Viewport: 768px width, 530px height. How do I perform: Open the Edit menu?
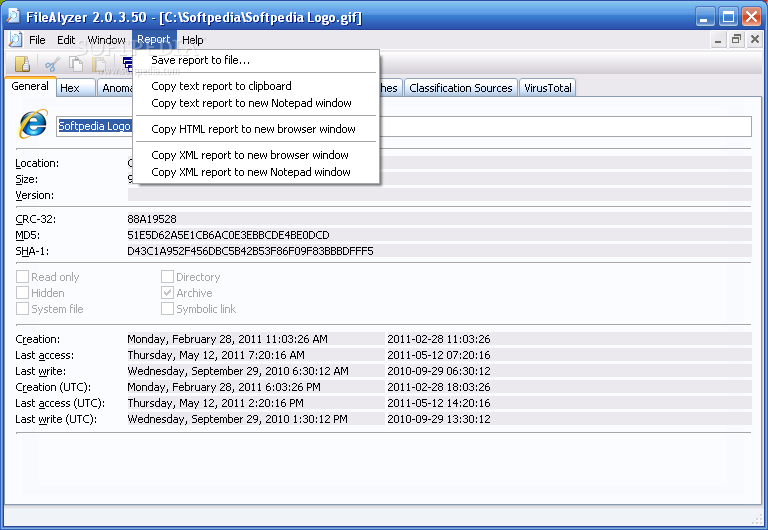(x=66, y=40)
